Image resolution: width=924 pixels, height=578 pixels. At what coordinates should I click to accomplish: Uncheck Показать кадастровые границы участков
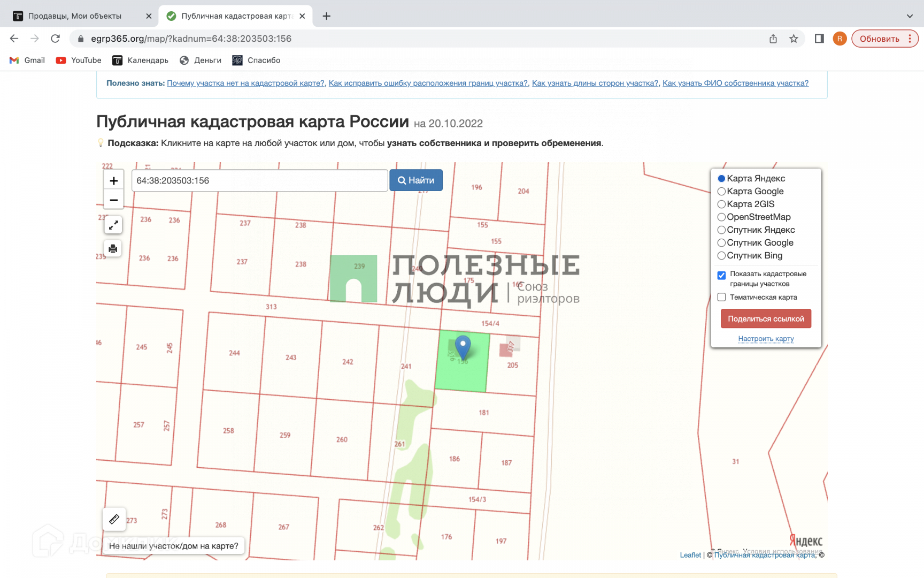pos(721,275)
